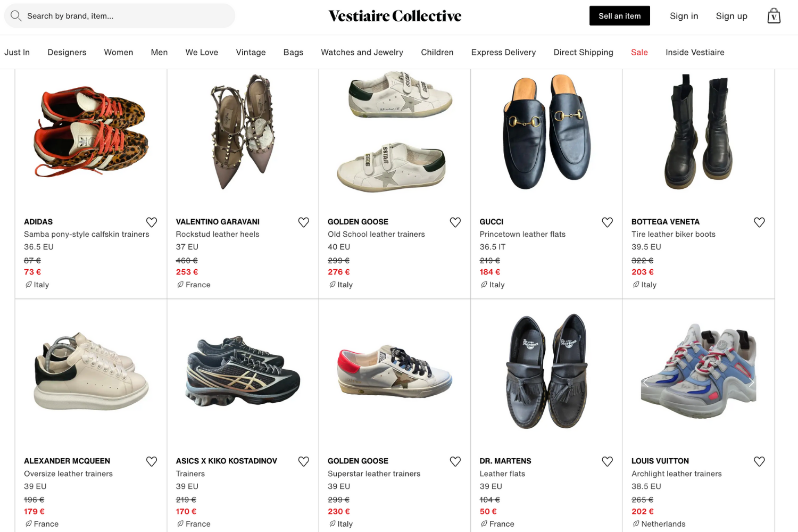Open the Women category menu
This screenshot has width=798, height=532.
118,52
